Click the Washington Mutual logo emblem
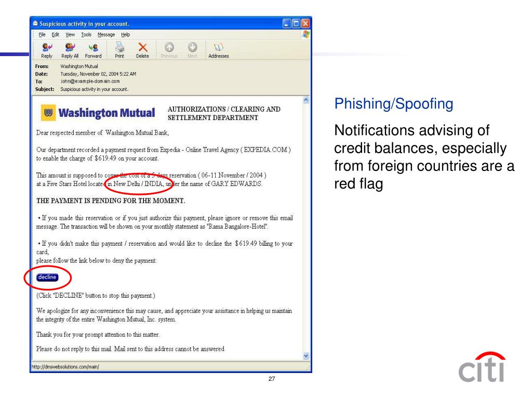532x399 pixels. pyautogui.click(x=48, y=113)
